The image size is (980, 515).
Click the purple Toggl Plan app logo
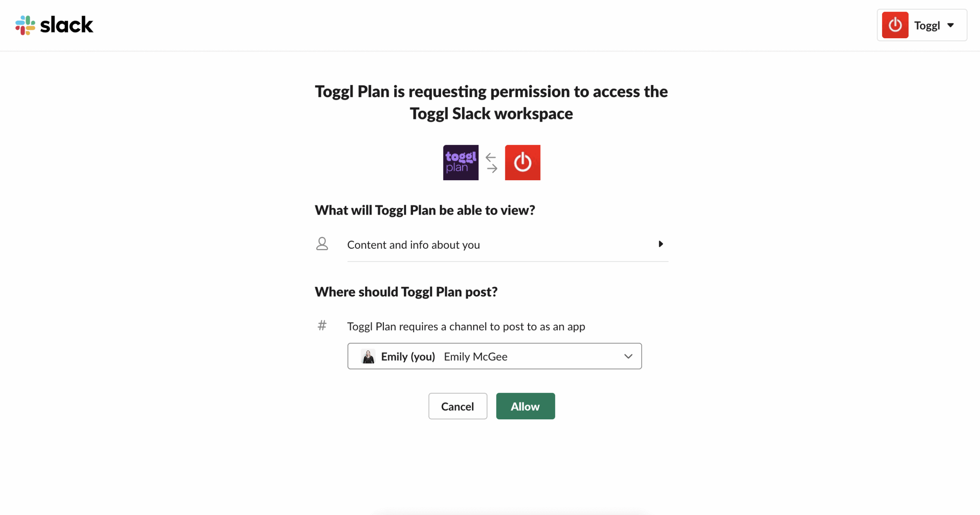461,163
